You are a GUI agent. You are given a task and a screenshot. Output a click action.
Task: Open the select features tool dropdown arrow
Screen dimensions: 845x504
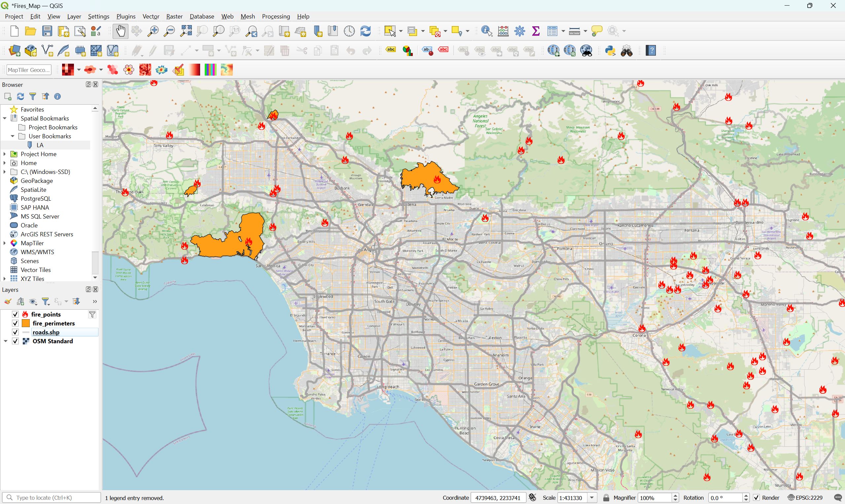pyautogui.click(x=401, y=31)
